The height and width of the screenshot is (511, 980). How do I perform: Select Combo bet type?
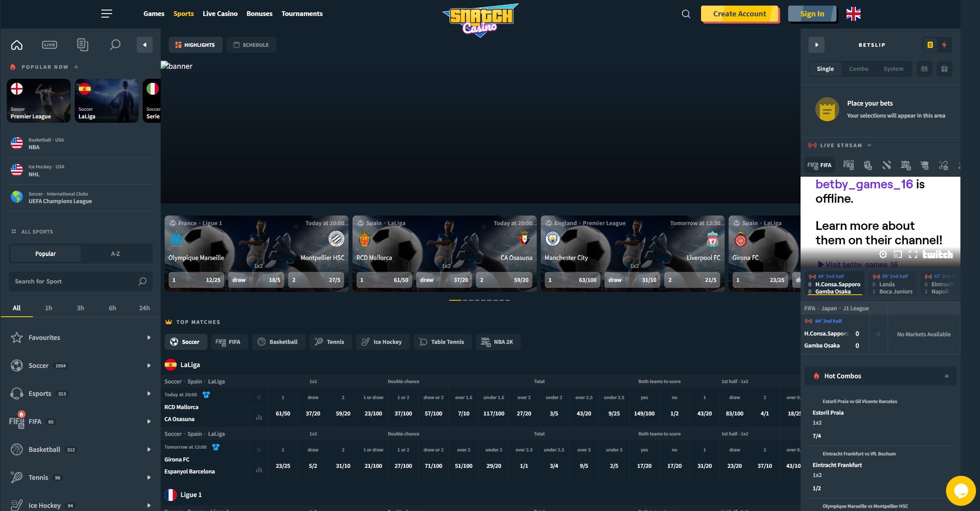pos(858,69)
